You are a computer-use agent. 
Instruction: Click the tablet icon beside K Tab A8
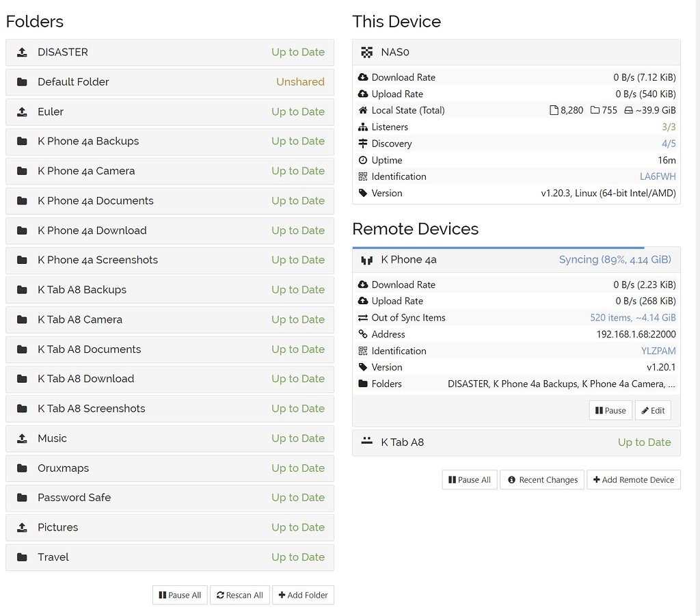click(x=366, y=442)
